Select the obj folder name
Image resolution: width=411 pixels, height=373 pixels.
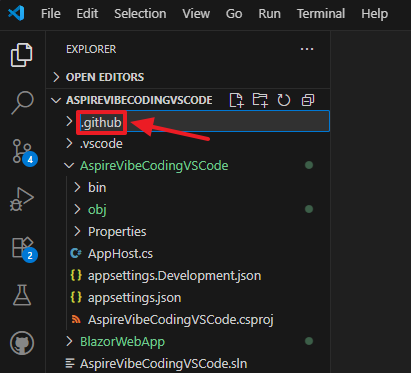[x=97, y=210]
